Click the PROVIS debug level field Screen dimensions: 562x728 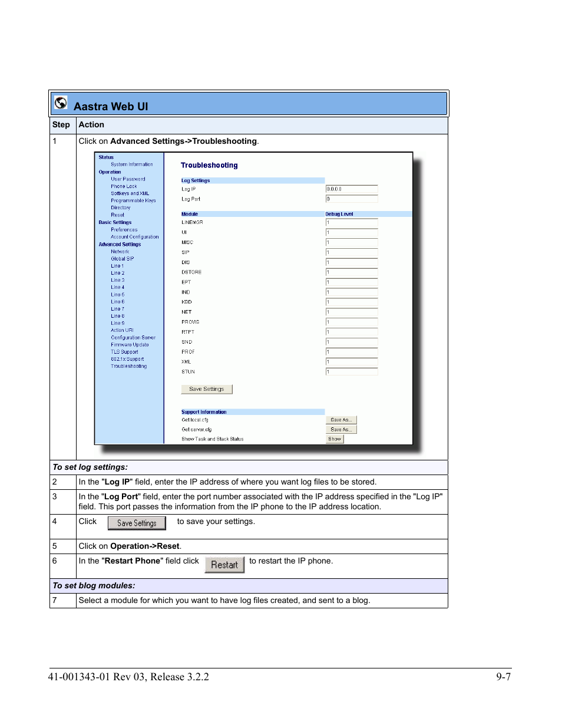pos(352,322)
